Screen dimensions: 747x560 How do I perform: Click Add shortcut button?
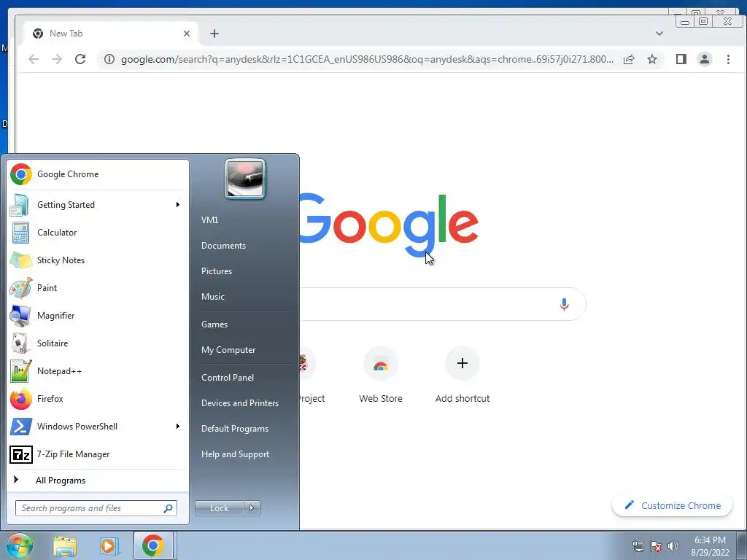click(x=462, y=376)
